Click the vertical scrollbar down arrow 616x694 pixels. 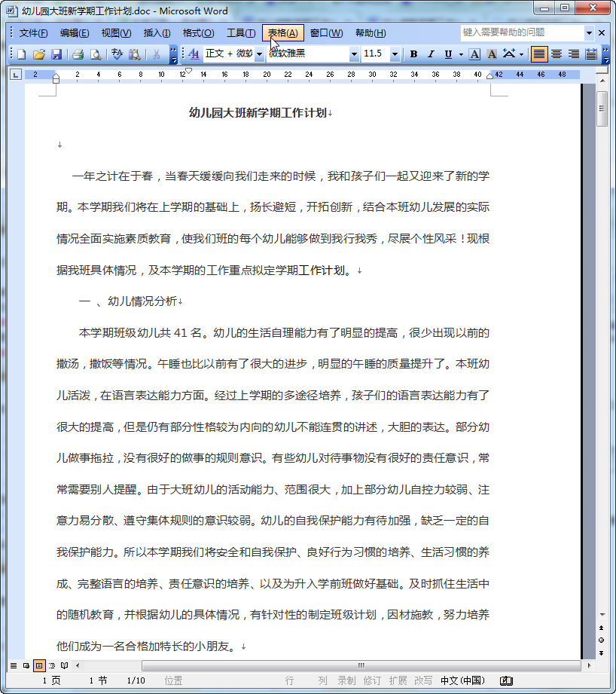click(x=602, y=615)
